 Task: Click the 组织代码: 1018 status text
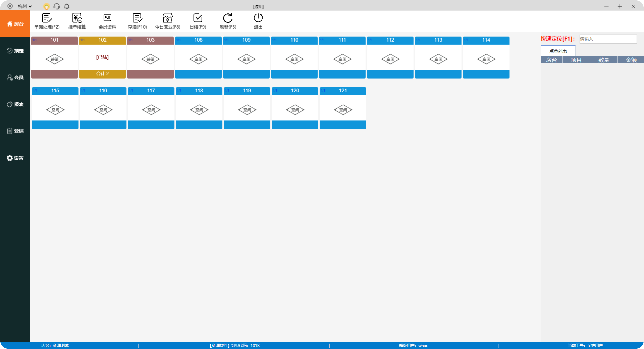pos(245,345)
